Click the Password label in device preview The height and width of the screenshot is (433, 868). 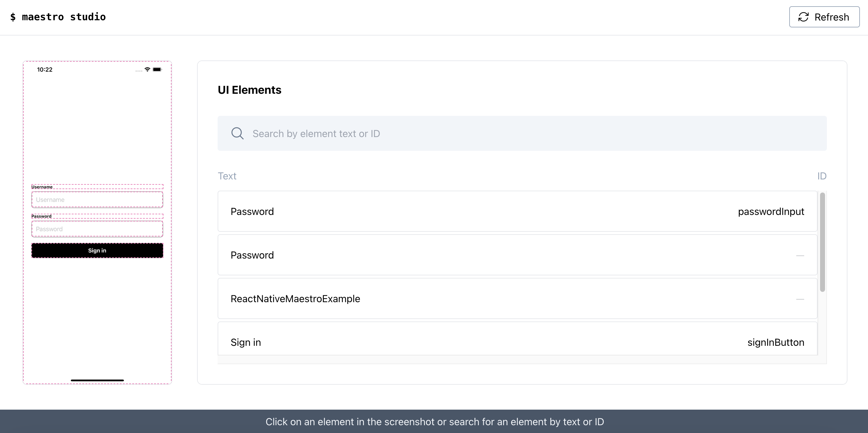click(x=41, y=216)
